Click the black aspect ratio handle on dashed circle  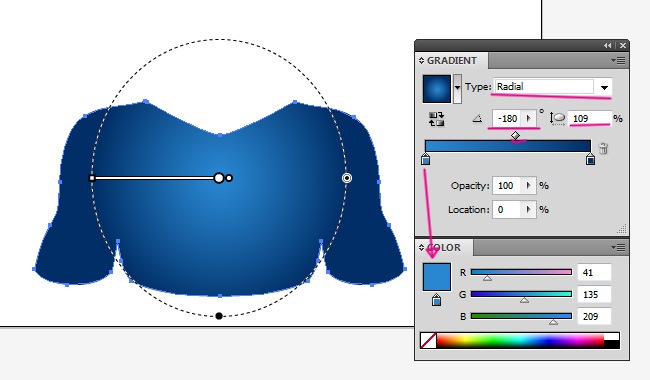click(219, 316)
